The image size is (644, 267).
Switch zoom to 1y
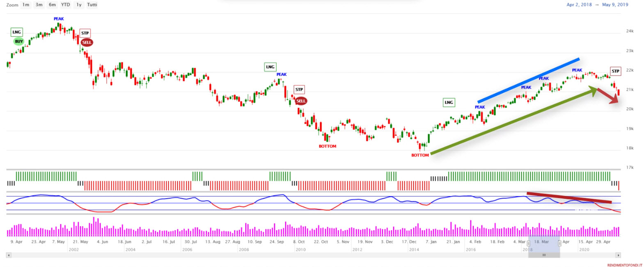click(x=79, y=5)
